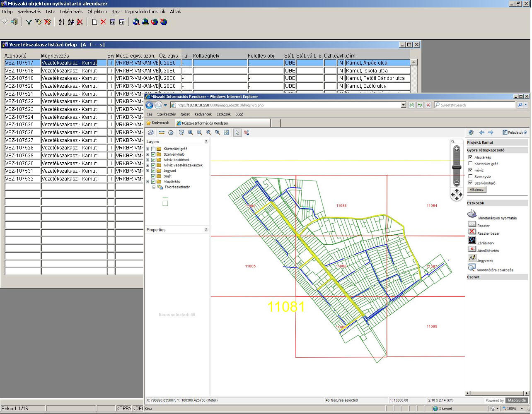Click the Internet Explorer back button
This screenshot has height=414, width=532.
[x=150, y=105]
